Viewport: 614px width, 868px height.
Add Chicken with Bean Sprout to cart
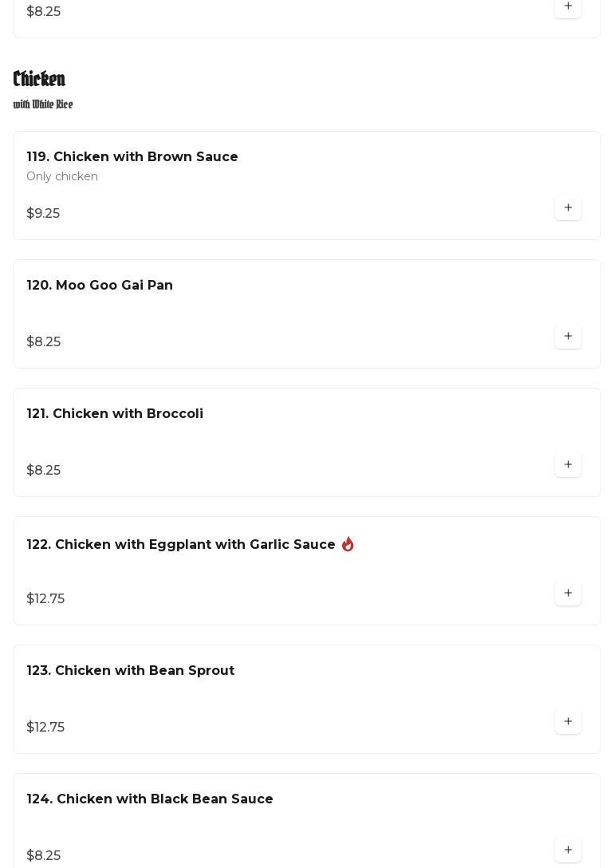[568, 722]
